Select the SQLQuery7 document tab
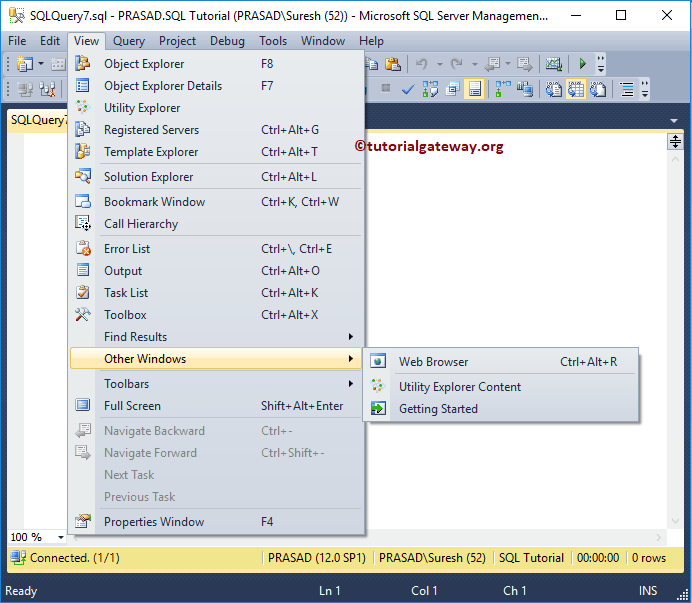The height and width of the screenshot is (603, 692). pos(39,120)
